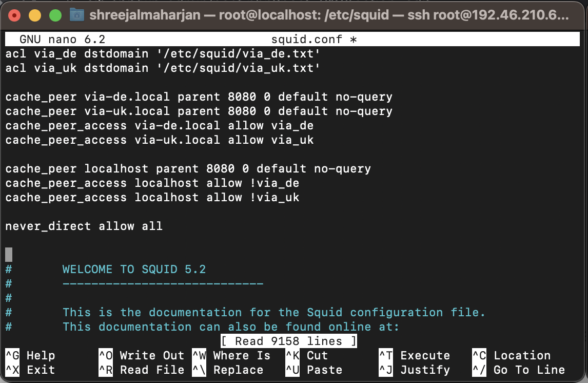Click the ^O Write Out shortcut
This screenshot has height=383, width=588.
point(141,355)
